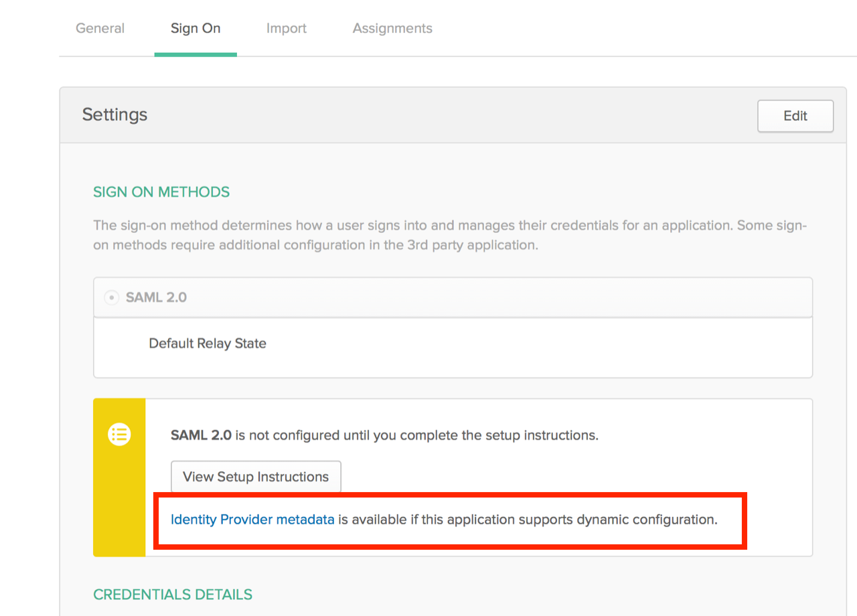Click the sign-on method description paragraph
Image resolution: width=857 pixels, height=616 pixels.
[x=450, y=235]
